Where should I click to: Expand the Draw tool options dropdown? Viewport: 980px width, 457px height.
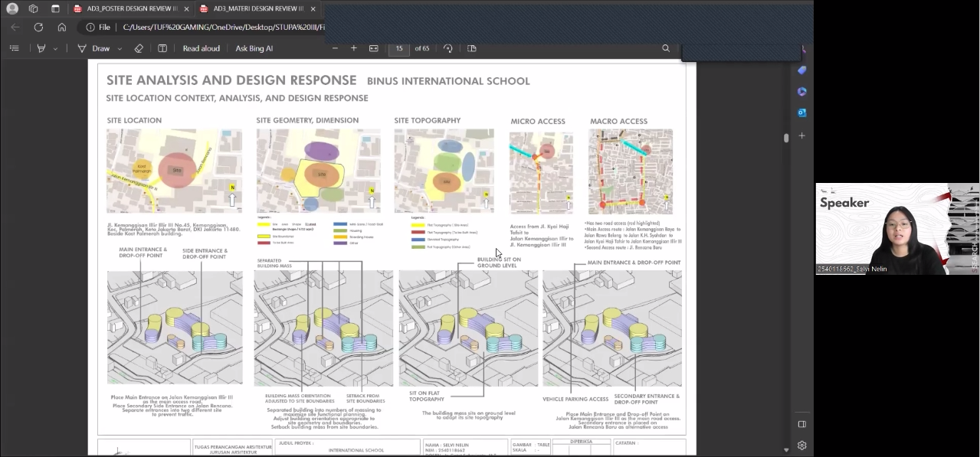coord(120,48)
